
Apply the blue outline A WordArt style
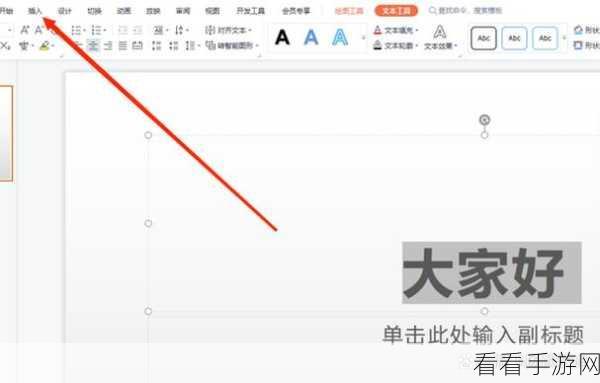[340, 37]
